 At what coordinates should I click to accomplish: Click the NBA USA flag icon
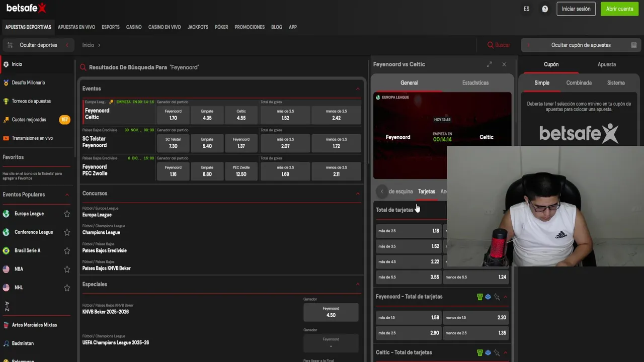(6, 269)
